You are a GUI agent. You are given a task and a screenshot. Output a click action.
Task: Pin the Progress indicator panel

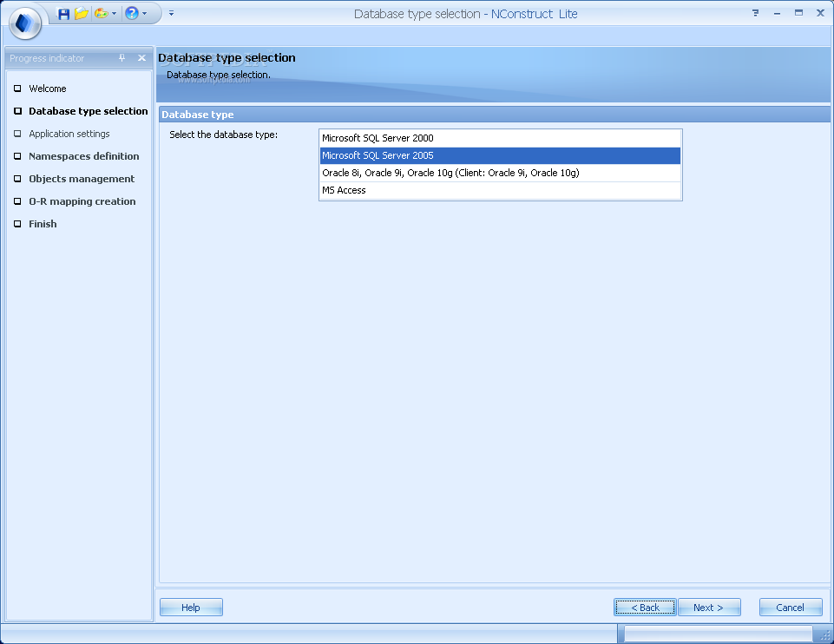(x=121, y=58)
